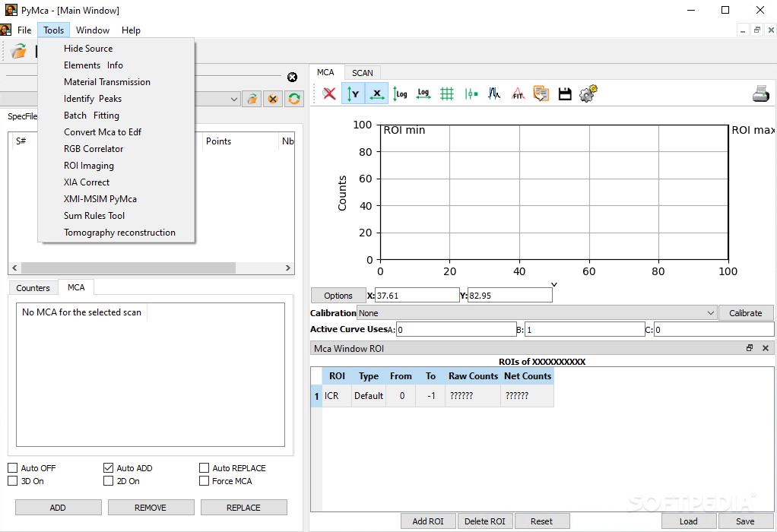777x532 pixels.
Task: Click the orange curve options icon
Action: [541, 93]
